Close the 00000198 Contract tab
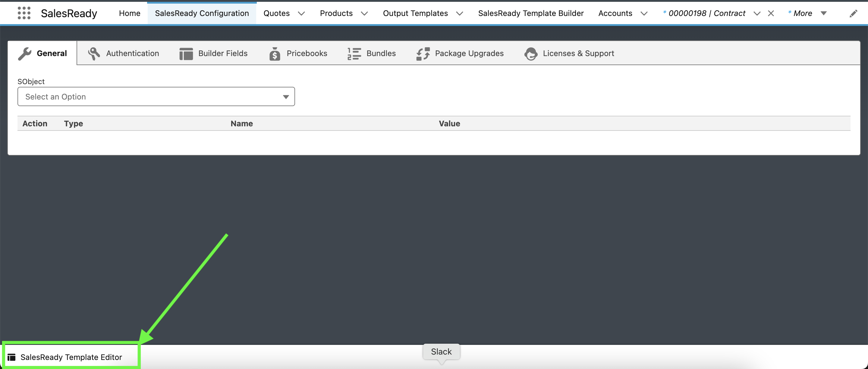This screenshot has height=369, width=868. click(x=771, y=13)
